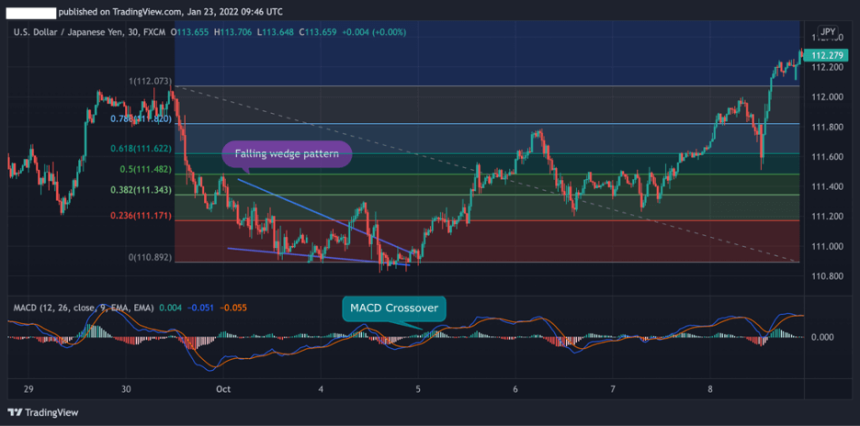Click the Falling wedge pattern callout
This screenshot has height=426, width=860.
tap(286, 155)
